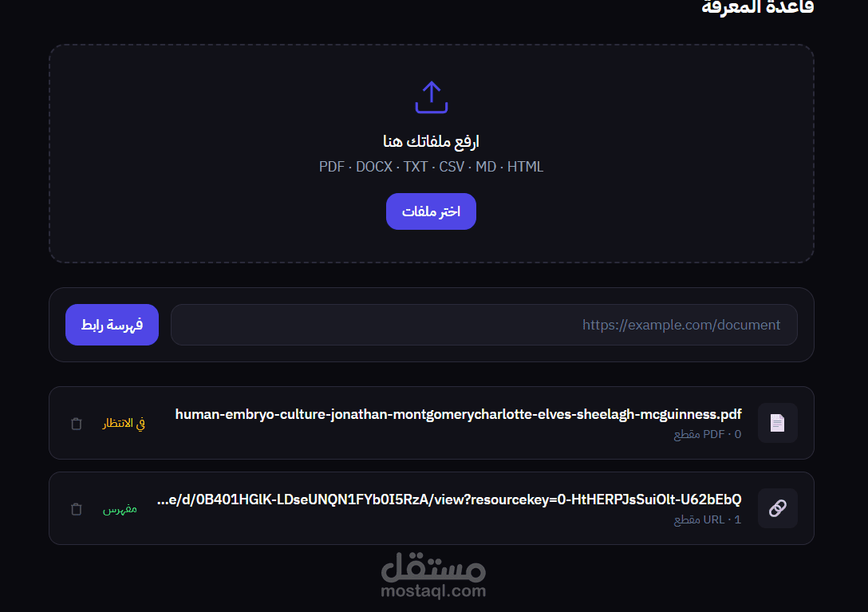Click the في الانتظار pending status label

click(124, 424)
